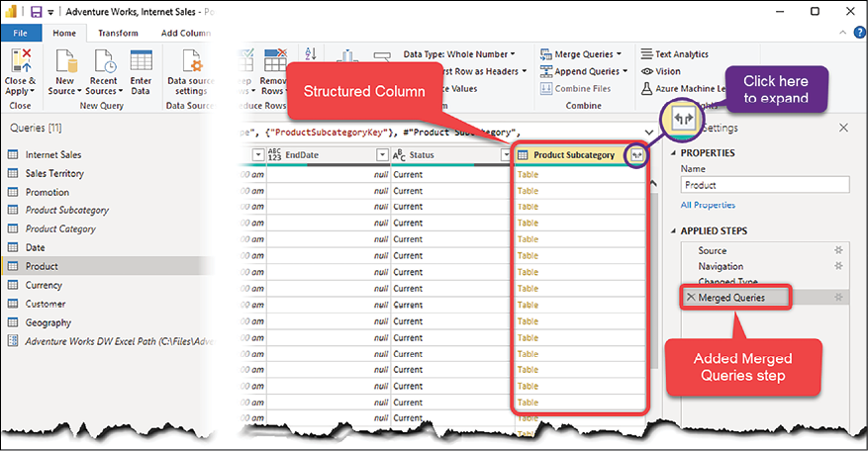Viewport: 868px width, 451px height.
Task: Switch to the Transform tab
Action: 118,34
